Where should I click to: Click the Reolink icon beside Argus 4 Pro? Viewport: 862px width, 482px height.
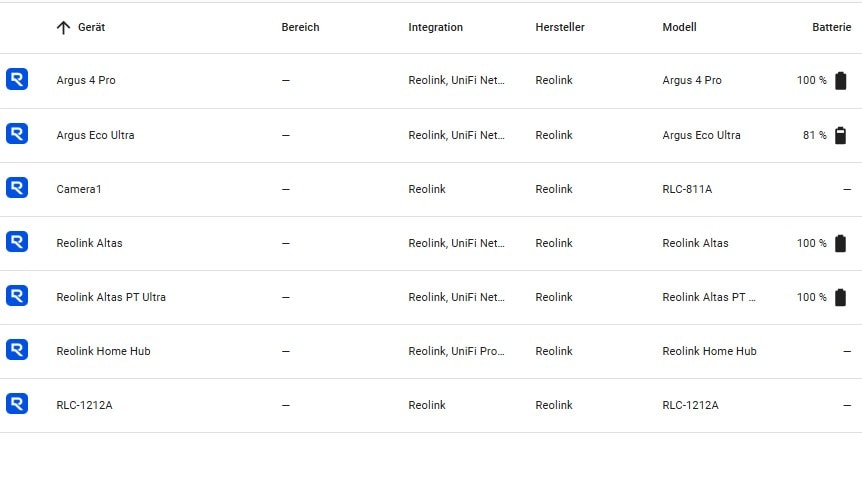point(17,79)
